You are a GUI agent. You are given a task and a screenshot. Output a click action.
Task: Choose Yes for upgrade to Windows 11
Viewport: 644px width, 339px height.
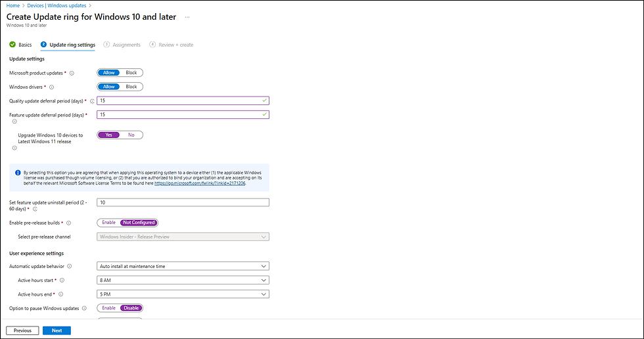pyautogui.click(x=109, y=135)
